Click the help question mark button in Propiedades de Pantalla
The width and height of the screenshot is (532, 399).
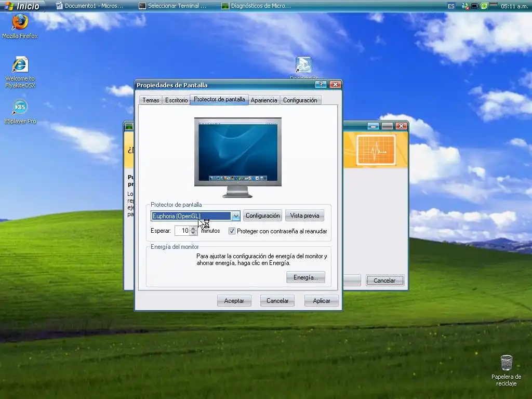pos(321,85)
